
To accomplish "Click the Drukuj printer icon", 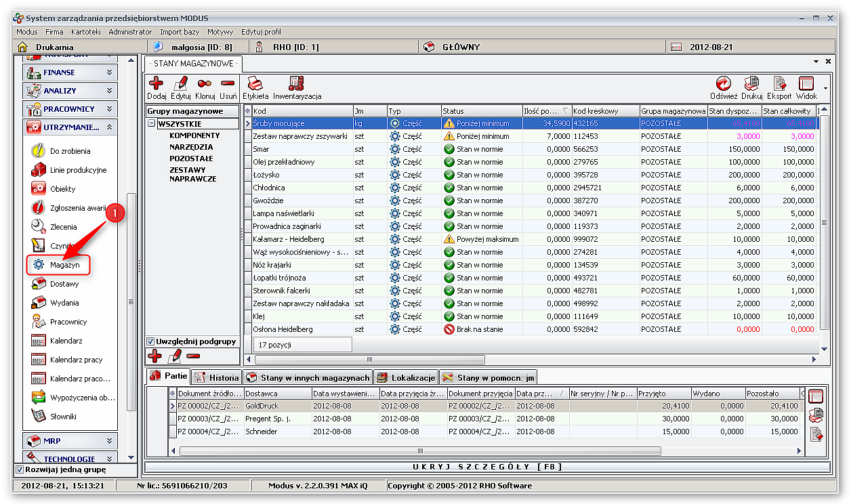I will tap(751, 84).
